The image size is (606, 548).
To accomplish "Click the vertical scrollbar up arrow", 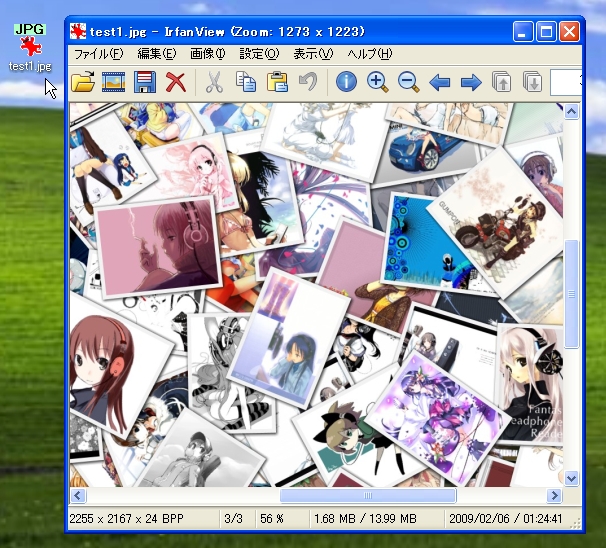I will coord(572,112).
